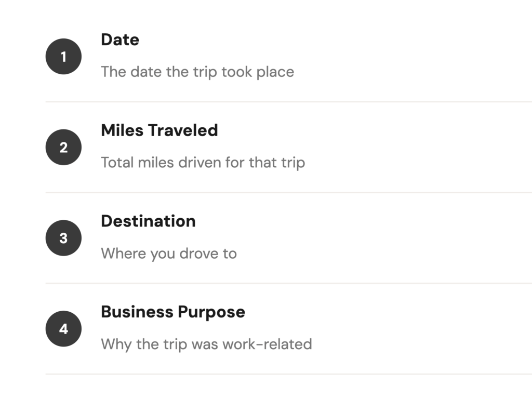Click the "Miles Traveled" heading
This screenshot has height=399, width=532.
click(159, 130)
